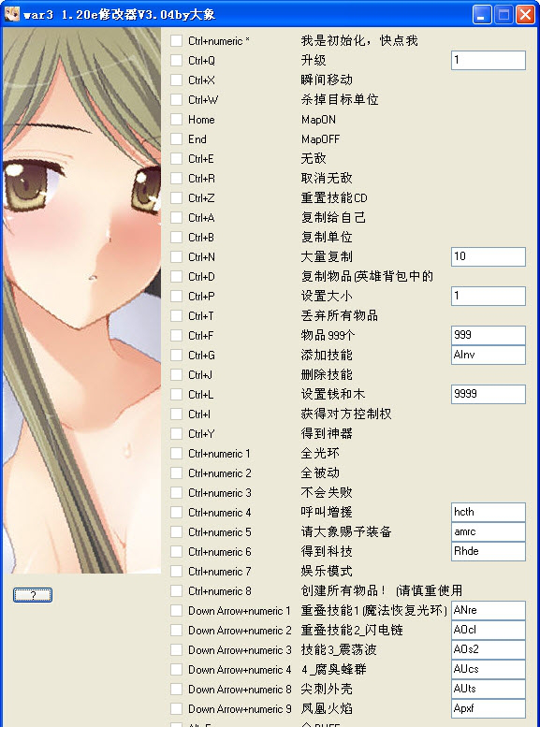Enable the Ctrl+numeric 4 reinforcements checkbox
Screen dimensions: 540x756
pos(177,512)
